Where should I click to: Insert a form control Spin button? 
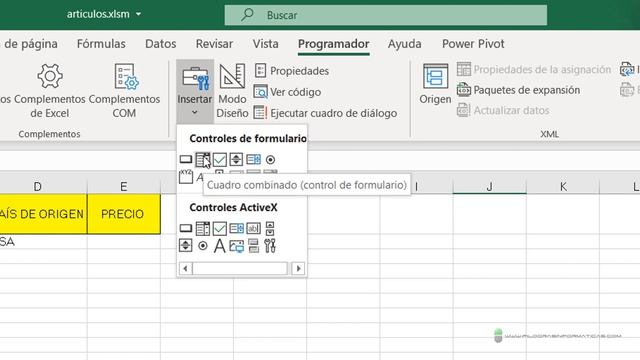pos(236,160)
